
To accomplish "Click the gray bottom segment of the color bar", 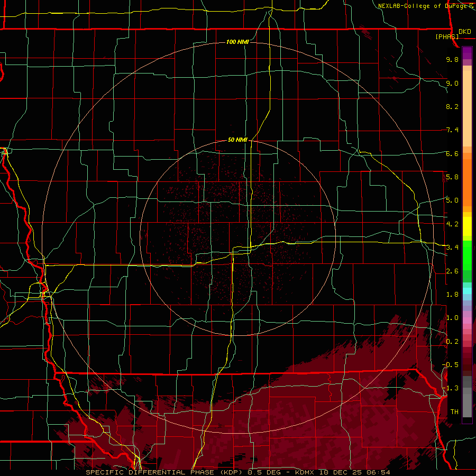I will point(467,404).
